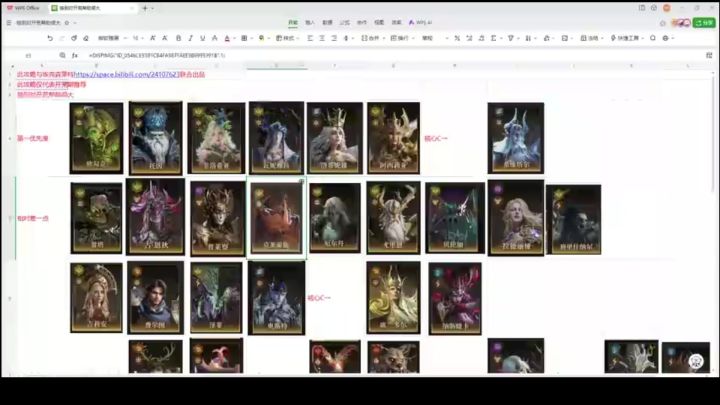
Task: Click the layout icon in the title bar
Action: (x=642, y=8)
